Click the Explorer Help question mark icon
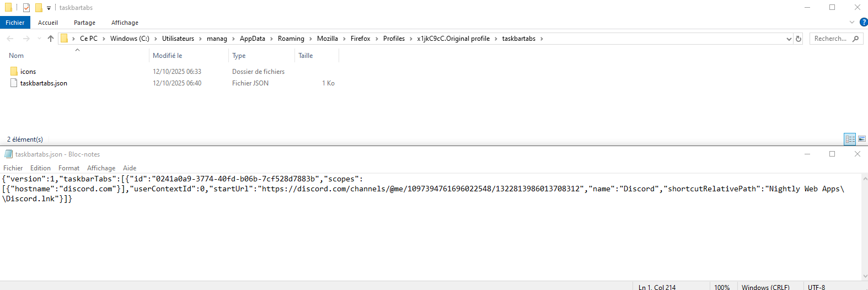The width and height of the screenshot is (868, 290). click(864, 22)
